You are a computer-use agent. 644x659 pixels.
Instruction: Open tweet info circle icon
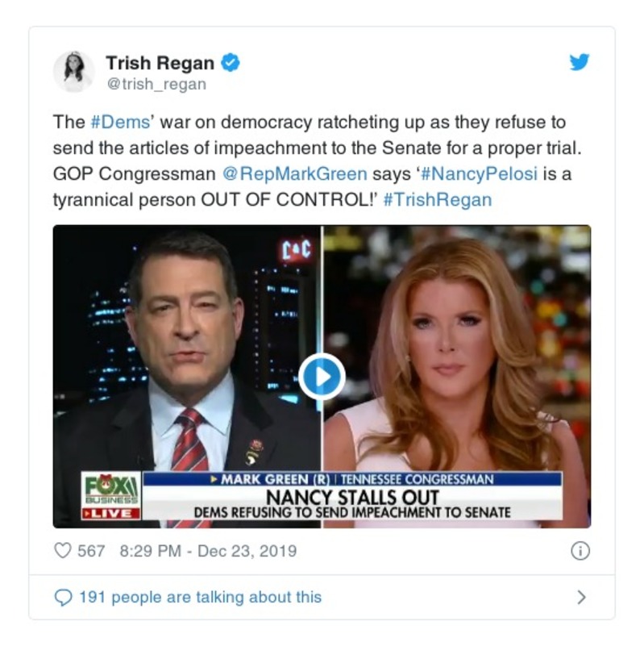tap(580, 551)
